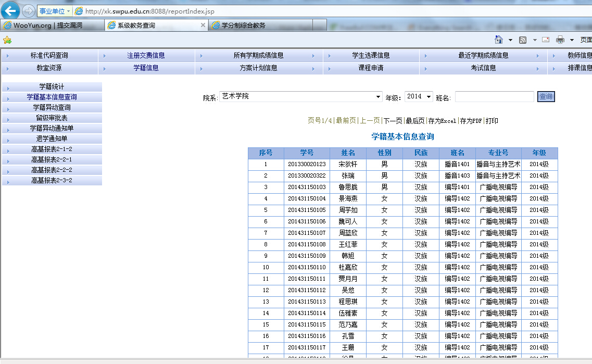Select 高基报表2-2-1 in the sidebar

point(52,160)
